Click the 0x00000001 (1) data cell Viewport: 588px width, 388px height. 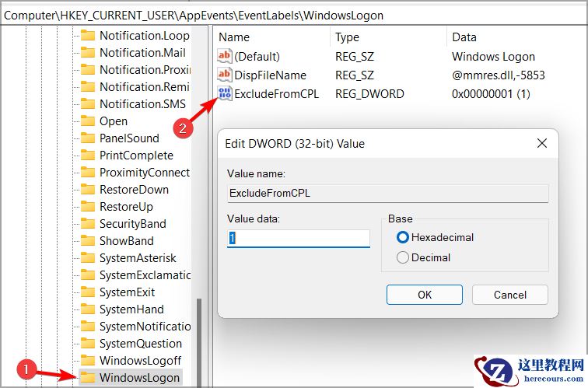click(491, 93)
